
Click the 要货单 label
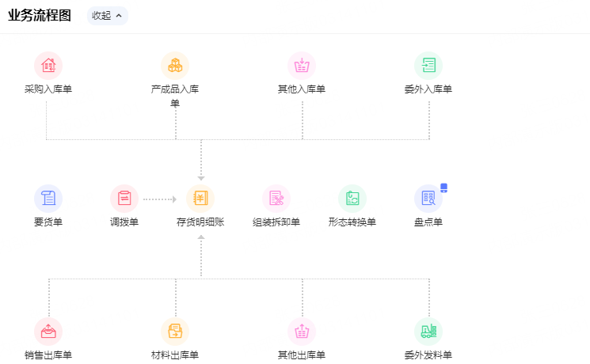(x=48, y=222)
